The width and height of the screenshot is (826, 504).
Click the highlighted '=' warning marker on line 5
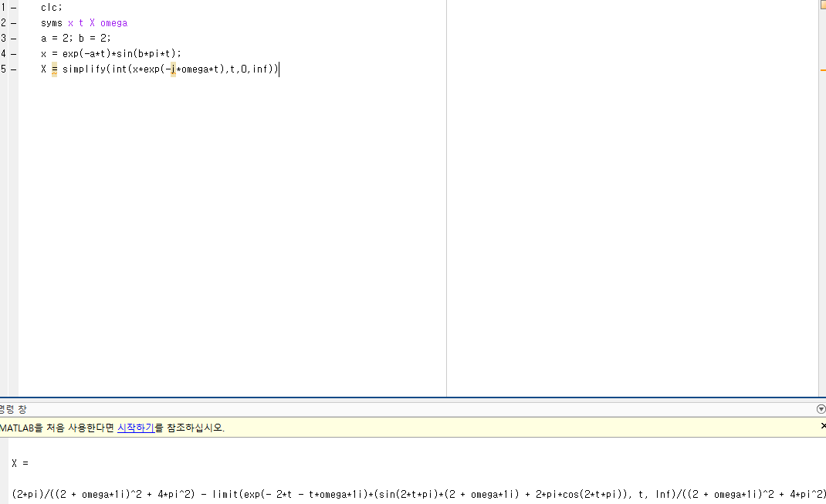(52, 69)
